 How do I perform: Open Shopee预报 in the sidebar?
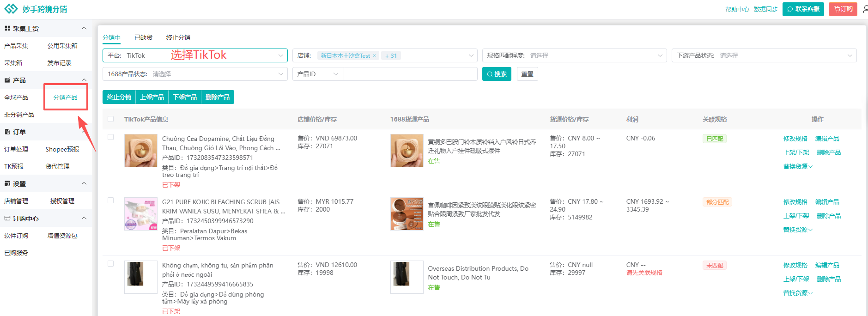tap(62, 149)
